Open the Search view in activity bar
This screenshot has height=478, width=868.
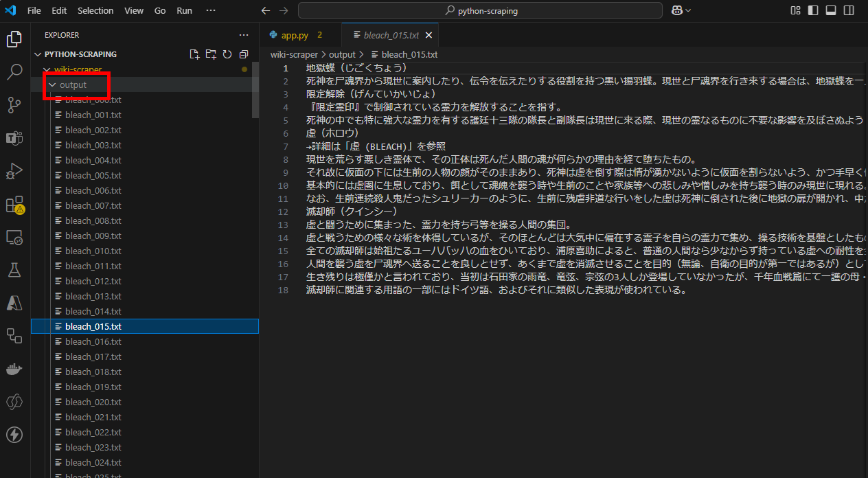click(x=14, y=72)
